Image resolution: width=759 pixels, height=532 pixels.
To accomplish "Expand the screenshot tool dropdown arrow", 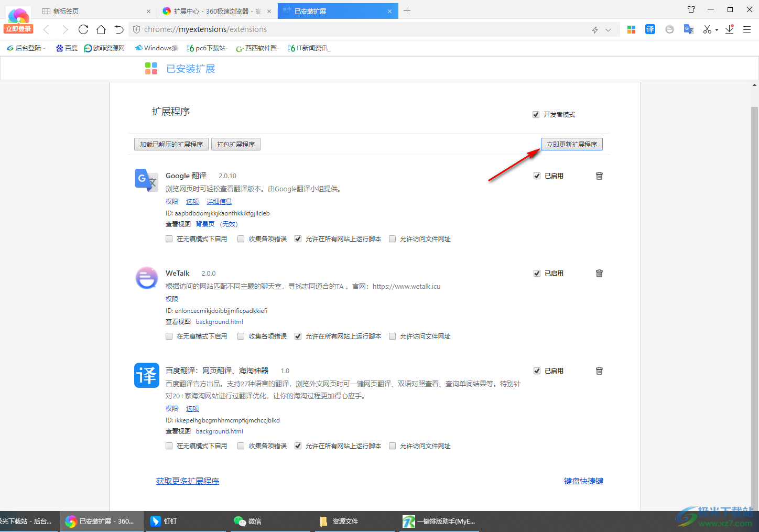I will 717,30.
